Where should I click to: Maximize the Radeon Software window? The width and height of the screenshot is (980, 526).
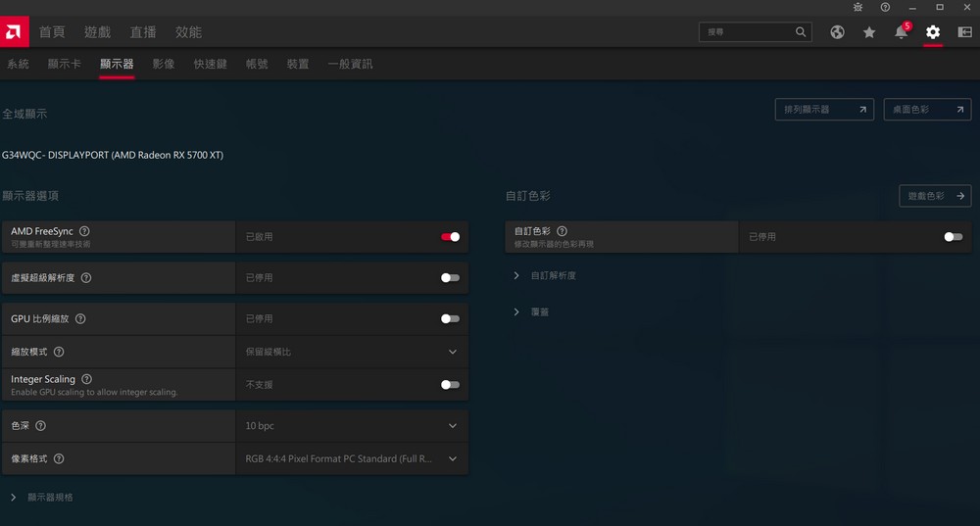pyautogui.click(x=940, y=8)
